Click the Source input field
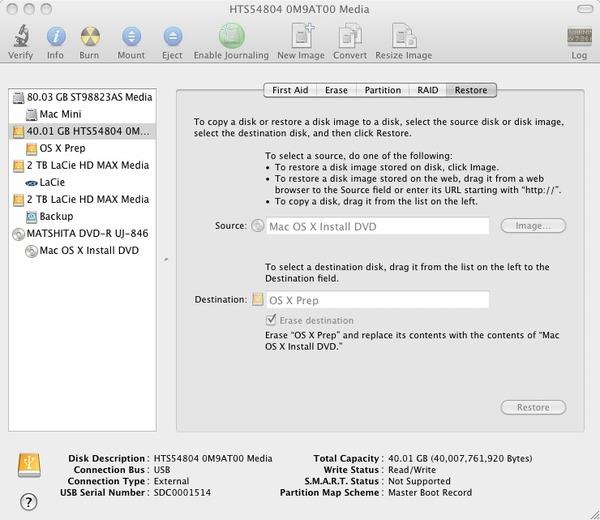The height and width of the screenshot is (520, 600). (x=378, y=226)
